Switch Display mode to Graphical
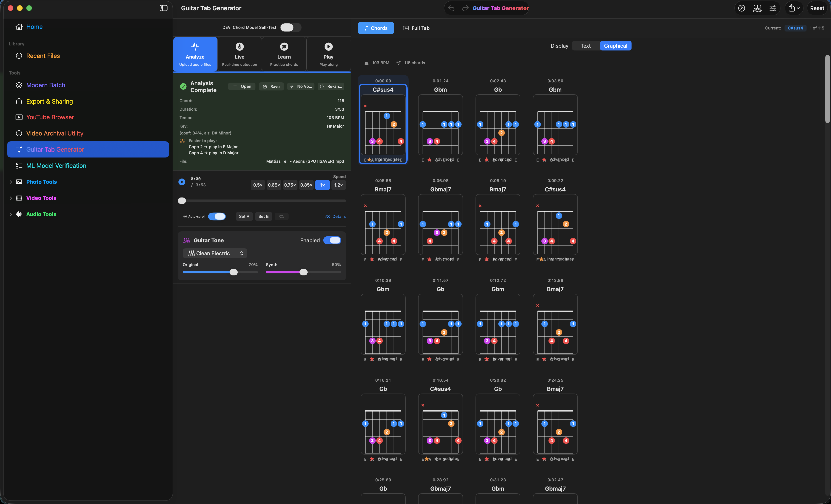Screen dimensions: 831x504 pos(616,45)
